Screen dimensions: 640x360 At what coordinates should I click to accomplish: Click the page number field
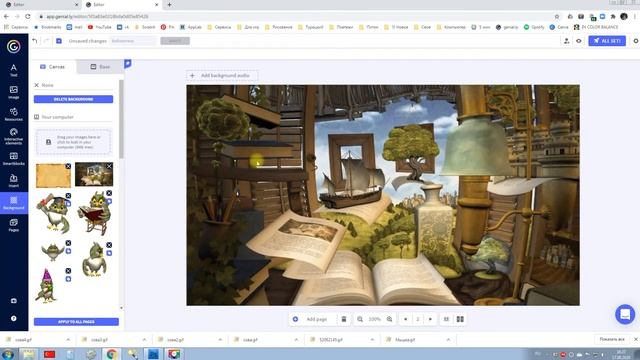(x=418, y=319)
